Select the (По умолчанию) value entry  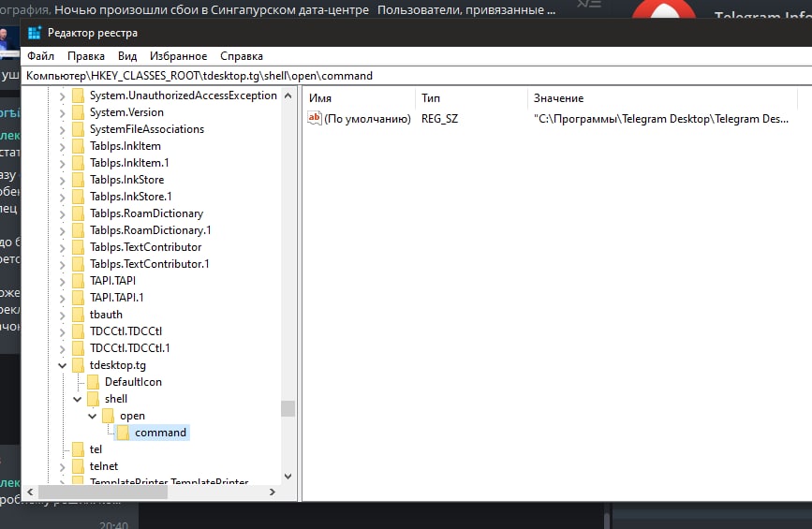point(367,119)
